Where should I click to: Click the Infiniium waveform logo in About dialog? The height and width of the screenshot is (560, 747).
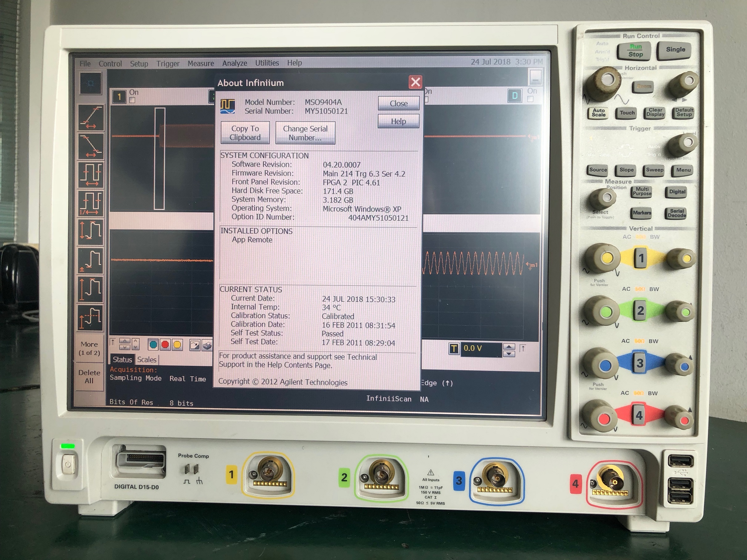227,106
